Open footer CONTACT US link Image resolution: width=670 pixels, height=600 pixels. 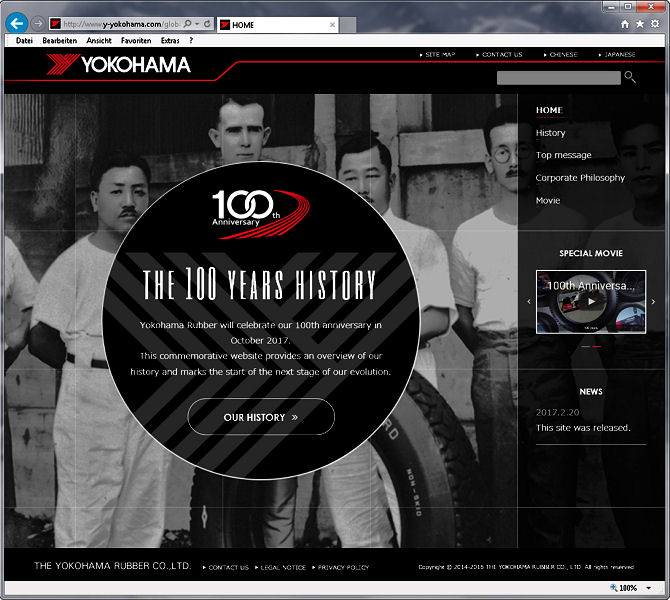pos(226,568)
